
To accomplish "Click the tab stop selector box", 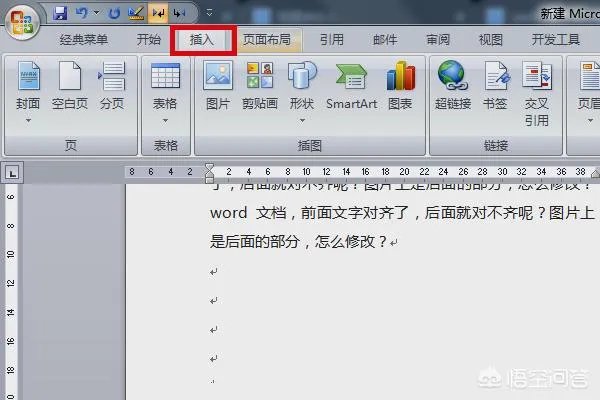I will click(12, 173).
